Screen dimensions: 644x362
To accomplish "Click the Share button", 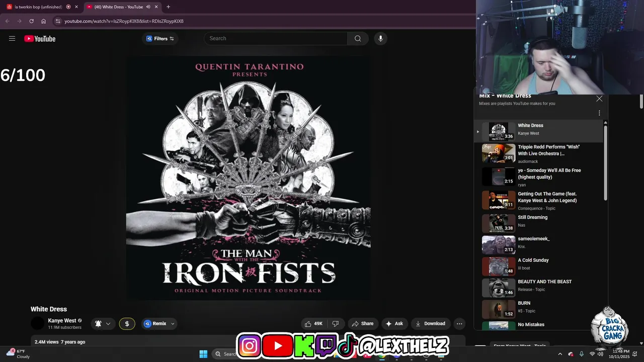I will [363, 324].
